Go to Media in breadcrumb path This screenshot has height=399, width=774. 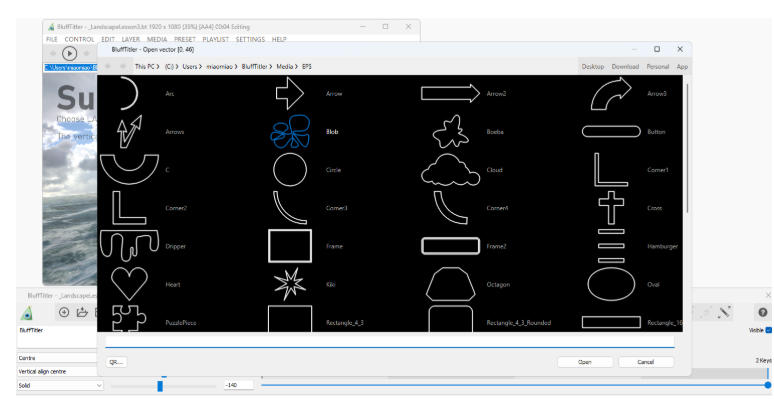pyautogui.click(x=284, y=67)
